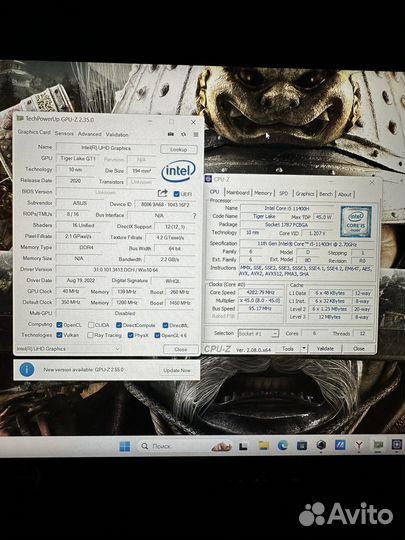This screenshot has width=405, height=540.
Task: Click the CPU name value Intel Core i5 11400H
Action: pyautogui.click(x=287, y=208)
